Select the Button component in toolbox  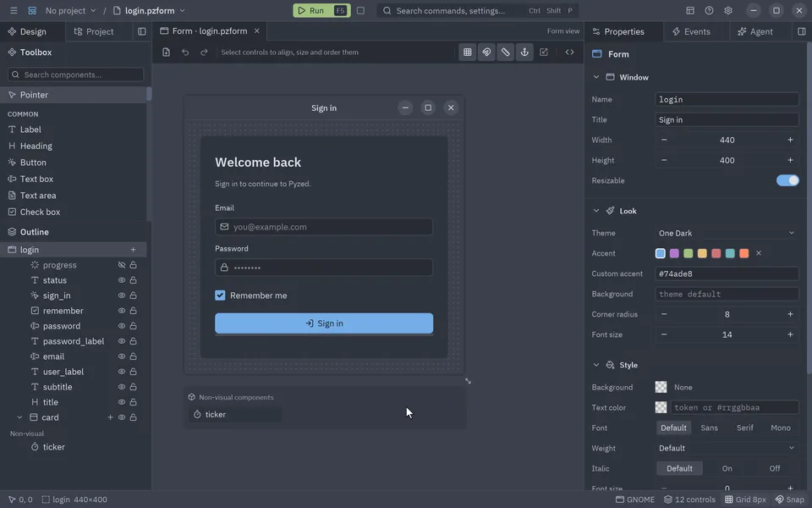click(x=73, y=163)
